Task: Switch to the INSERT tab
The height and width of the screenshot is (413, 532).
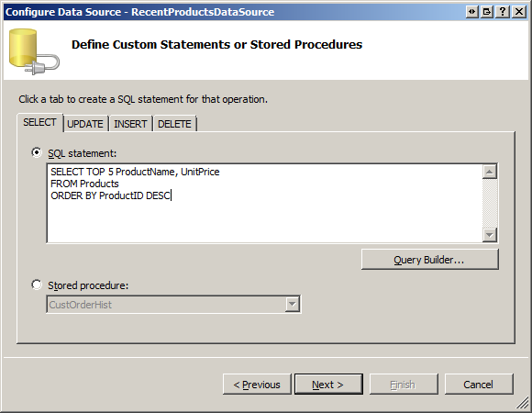Action: click(x=130, y=124)
